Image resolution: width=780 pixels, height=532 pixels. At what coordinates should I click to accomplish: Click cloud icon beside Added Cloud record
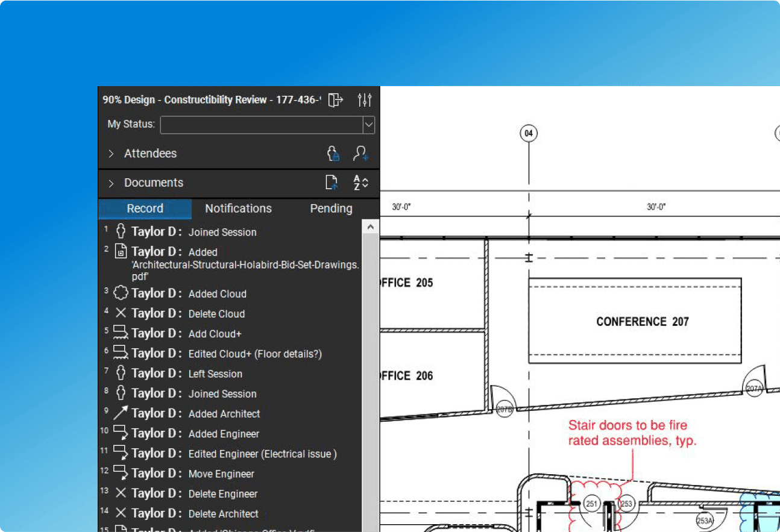(121, 293)
